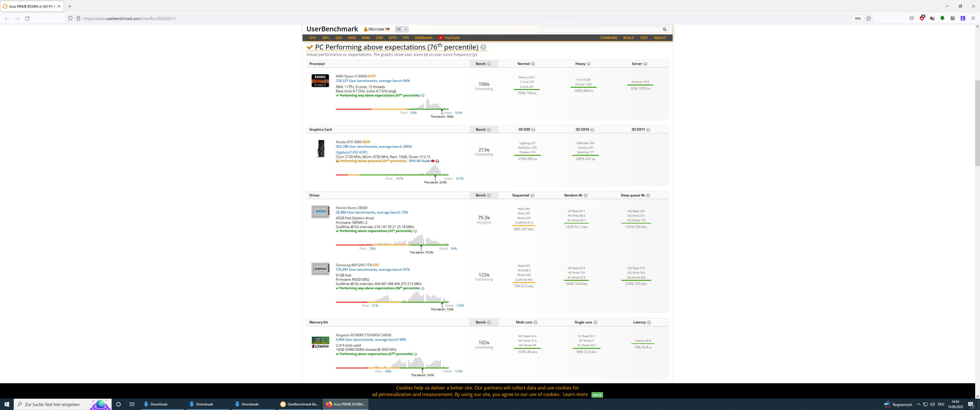980x410 pixels.
Task: Click help icon beside Processor Bench header
Action: pos(489,64)
